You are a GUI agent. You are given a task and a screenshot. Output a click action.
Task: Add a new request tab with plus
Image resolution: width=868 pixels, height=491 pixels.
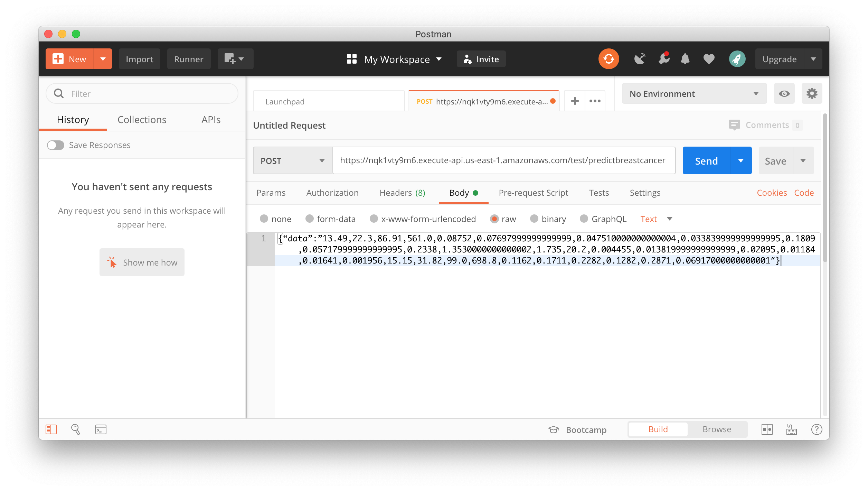coord(575,101)
